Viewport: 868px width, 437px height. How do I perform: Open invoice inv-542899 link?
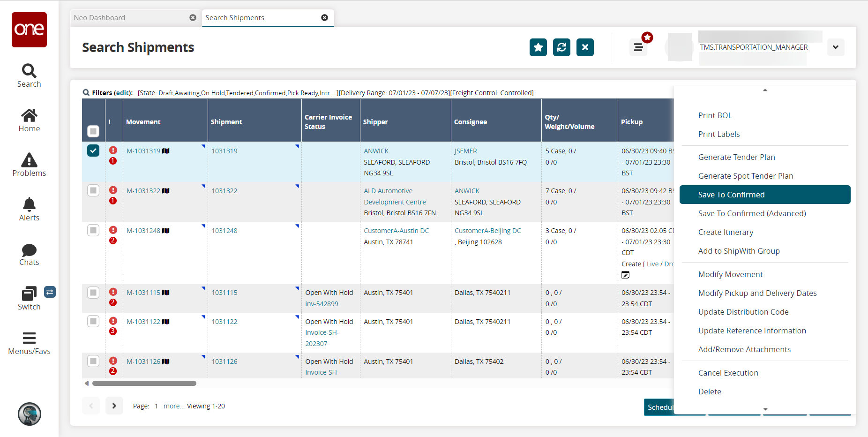(322, 304)
